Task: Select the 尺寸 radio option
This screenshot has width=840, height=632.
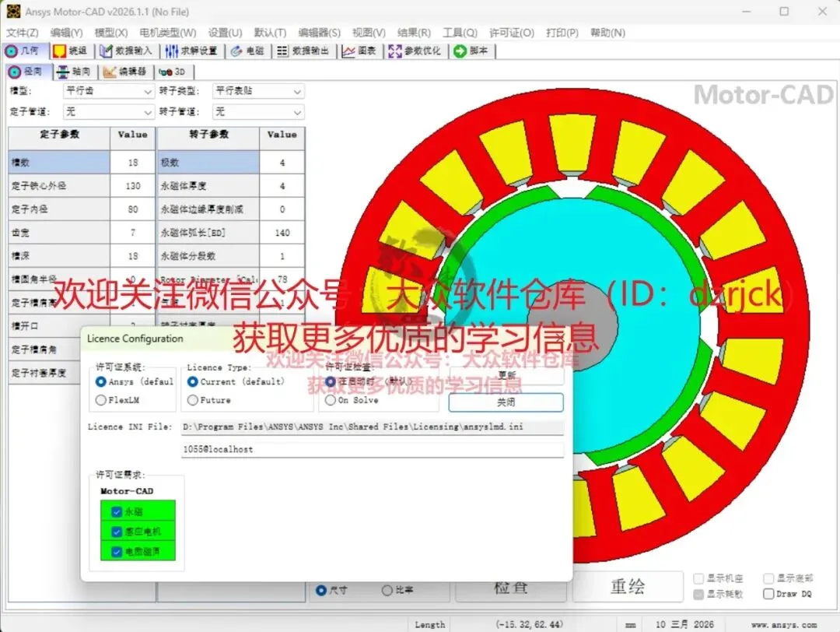Action: pyautogui.click(x=321, y=590)
